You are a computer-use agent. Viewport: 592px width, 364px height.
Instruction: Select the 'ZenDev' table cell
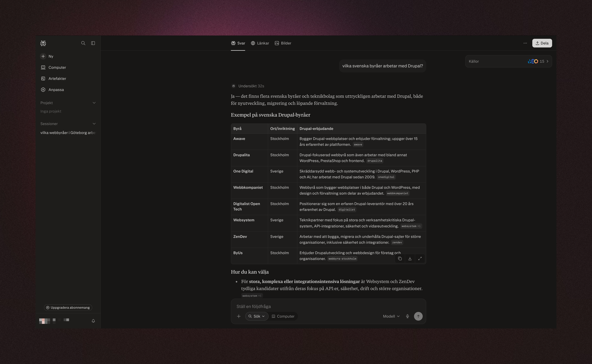249,240
